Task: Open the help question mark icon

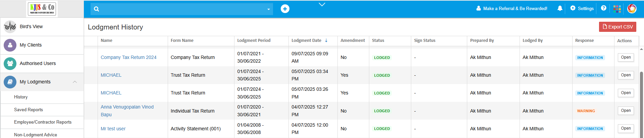Action: [x=603, y=8]
